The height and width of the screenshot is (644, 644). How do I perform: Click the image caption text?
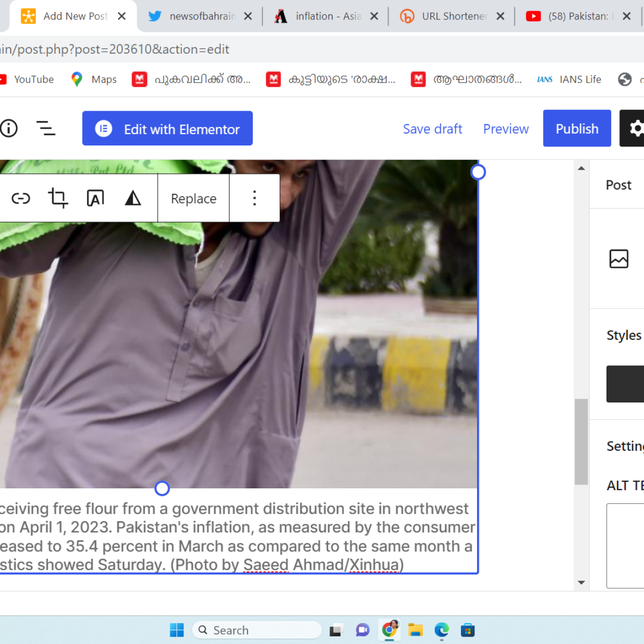click(x=237, y=537)
